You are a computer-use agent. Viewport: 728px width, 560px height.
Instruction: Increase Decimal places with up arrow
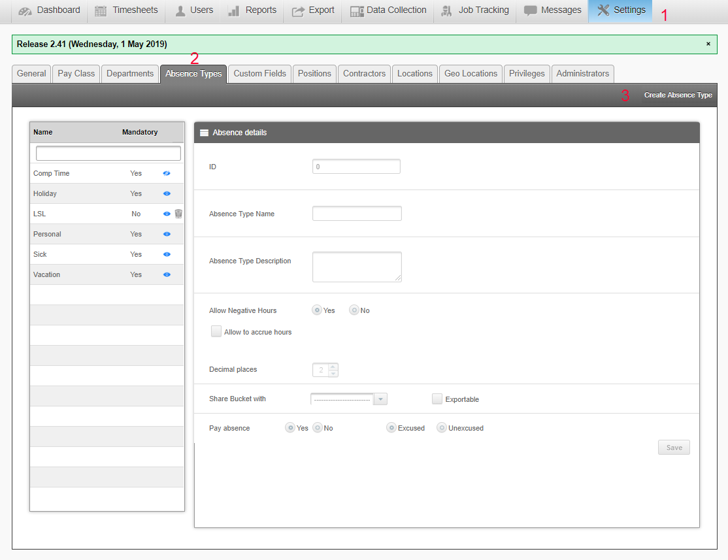[x=333, y=367]
